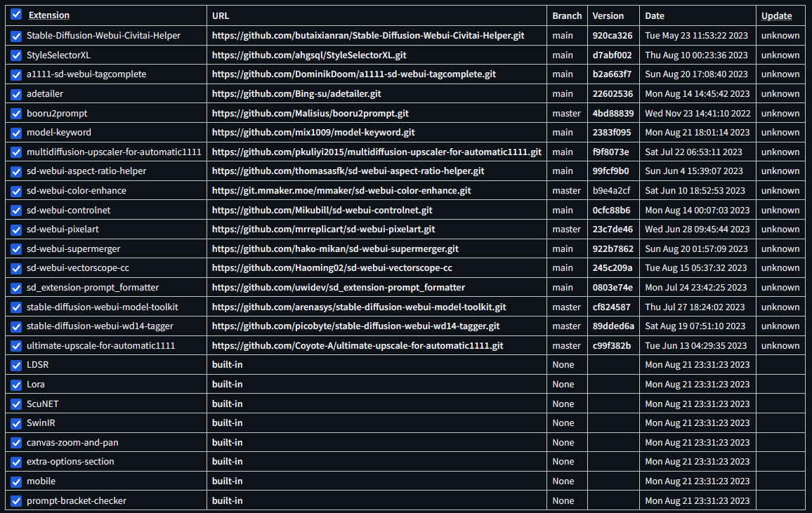Image resolution: width=812 pixels, height=513 pixels.
Task: Uncheck the sd-webui-controlnet extension
Action: coord(15,209)
